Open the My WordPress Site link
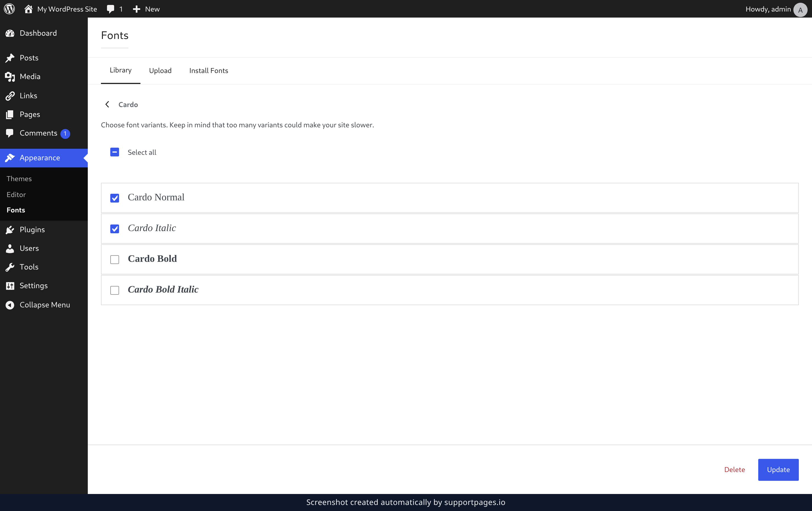Screen dimensions: 812x511 pyautogui.click(x=67, y=9)
